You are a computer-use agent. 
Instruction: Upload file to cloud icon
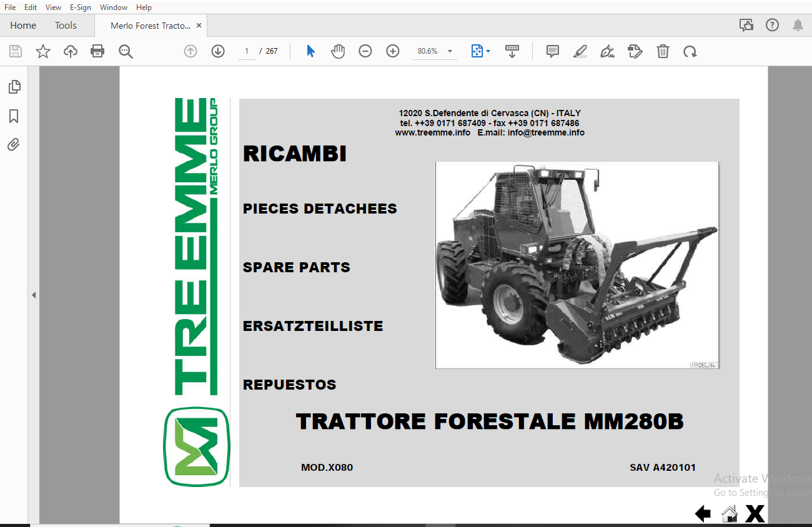click(71, 51)
